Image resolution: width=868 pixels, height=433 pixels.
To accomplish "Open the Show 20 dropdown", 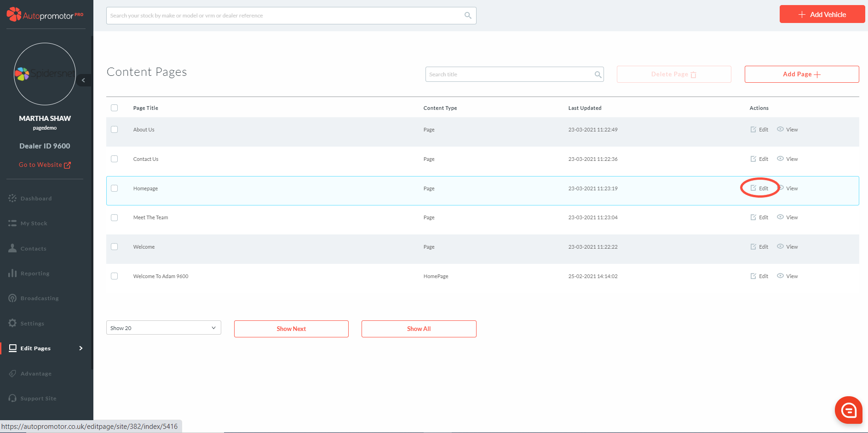I will [163, 328].
